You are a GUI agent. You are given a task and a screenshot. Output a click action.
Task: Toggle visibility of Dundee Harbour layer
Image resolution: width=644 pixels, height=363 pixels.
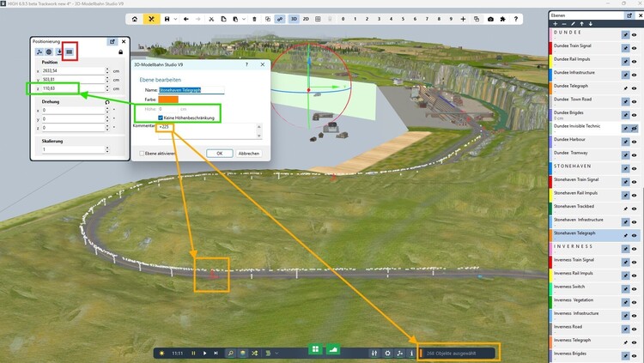[634, 140]
